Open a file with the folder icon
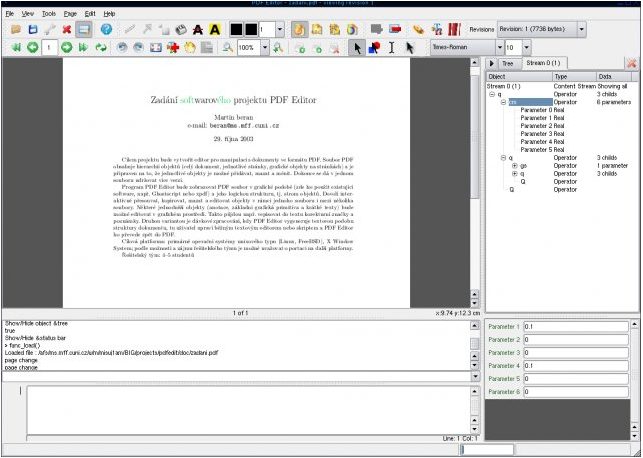This screenshot has height=458, width=643. [x=16, y=29]
